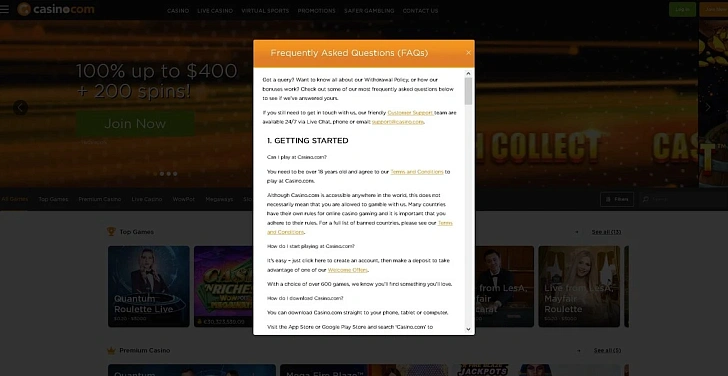Advance to next banner slide arrow
The image size is (728, 376).
[x=708, y=107]
